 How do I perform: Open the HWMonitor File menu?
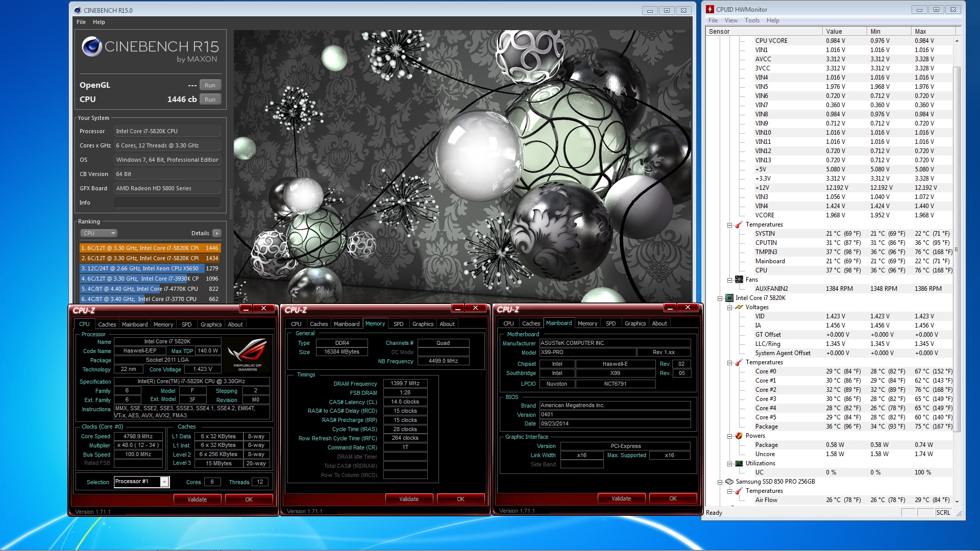[x=713, y=20]
